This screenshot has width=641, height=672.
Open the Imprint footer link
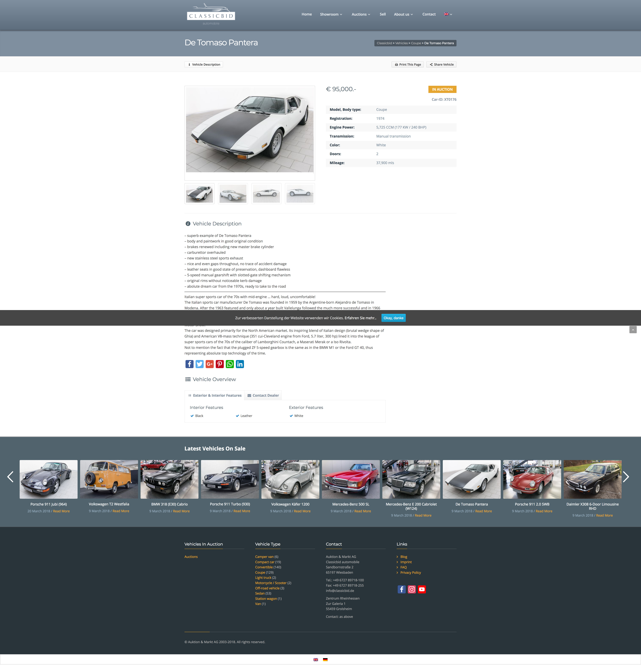coord(406,562)
